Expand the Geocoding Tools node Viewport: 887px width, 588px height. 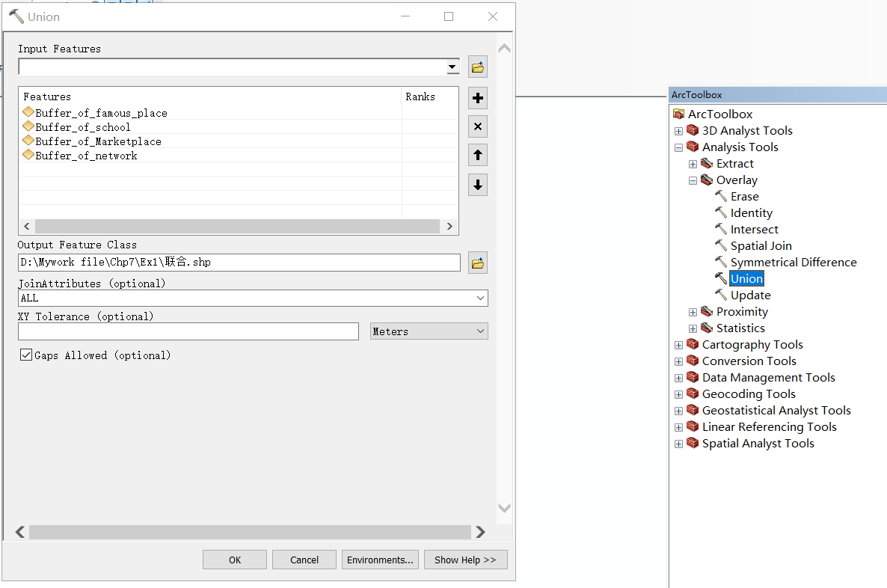(x=678, y=394)
